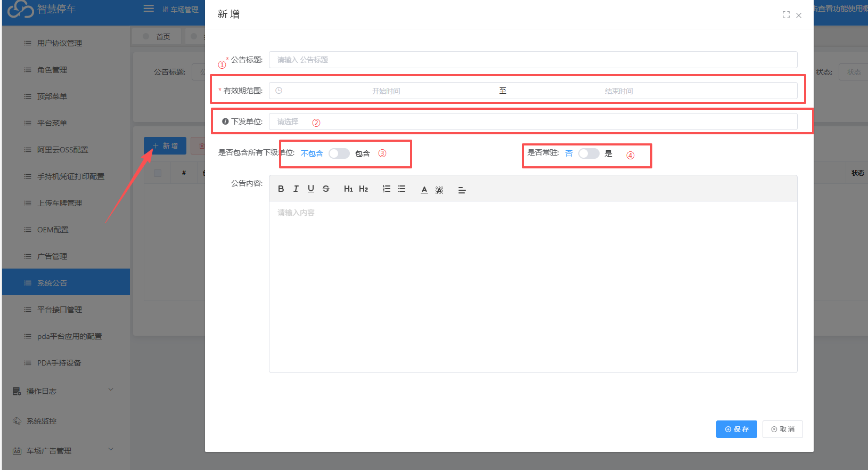Tick the table header select-all checkbox
Viewport: 868px width, 470px height.
point(158,173)
